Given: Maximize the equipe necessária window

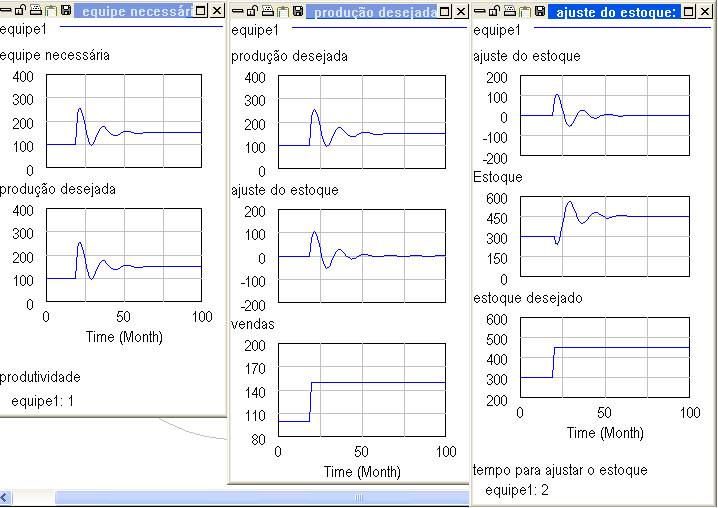Looking at the screenshot, I should click(x=201, y=10).
